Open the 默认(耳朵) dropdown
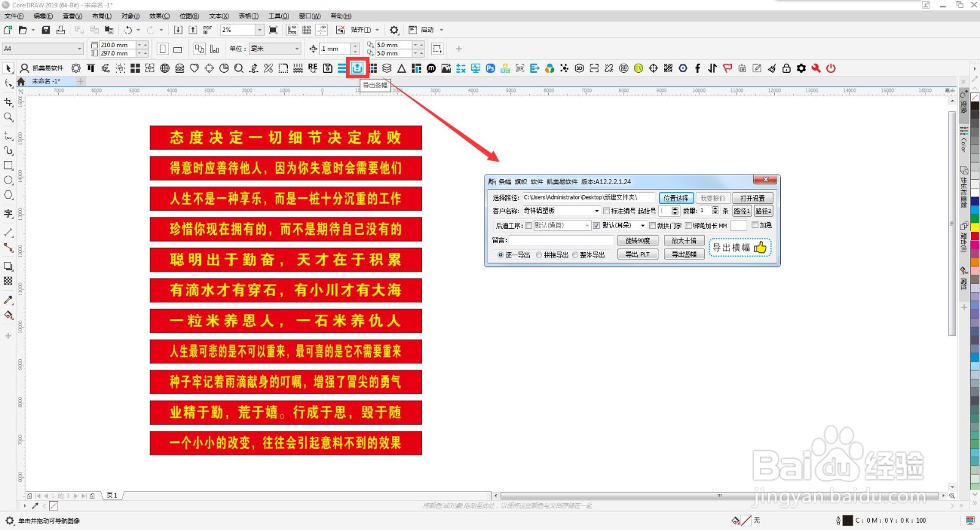The image size is (980, 530). point(643,226)
